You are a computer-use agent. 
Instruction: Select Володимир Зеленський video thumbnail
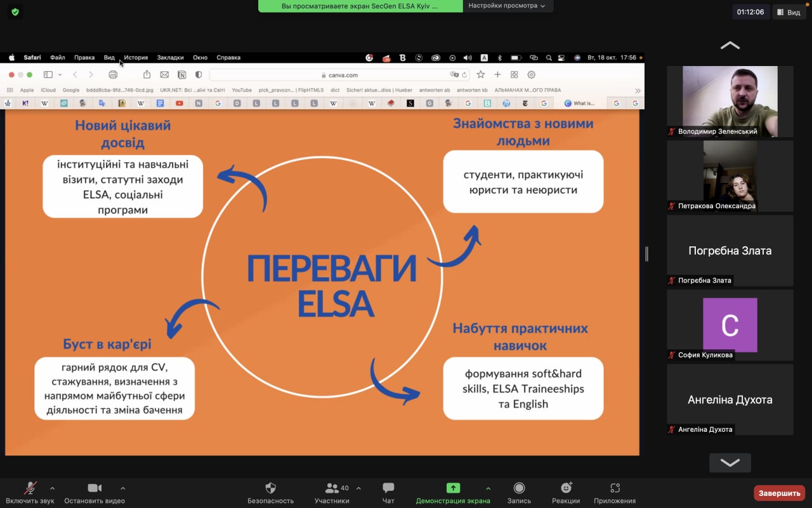tap(730, 101)
